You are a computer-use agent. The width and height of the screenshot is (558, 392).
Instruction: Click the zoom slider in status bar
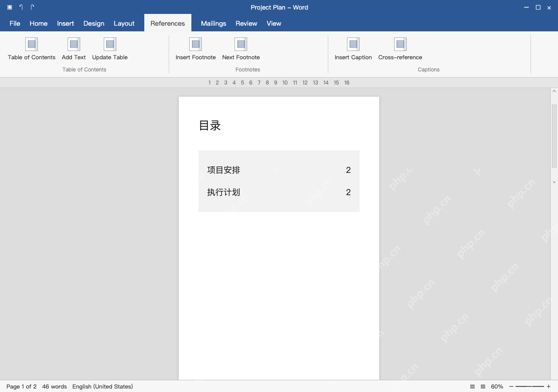[x=530, y=386]
